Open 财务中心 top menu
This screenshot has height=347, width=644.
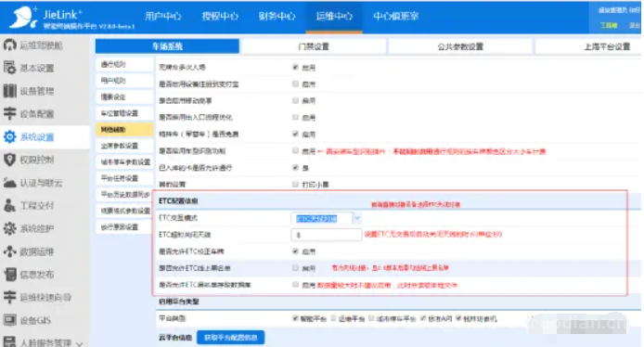277,16
